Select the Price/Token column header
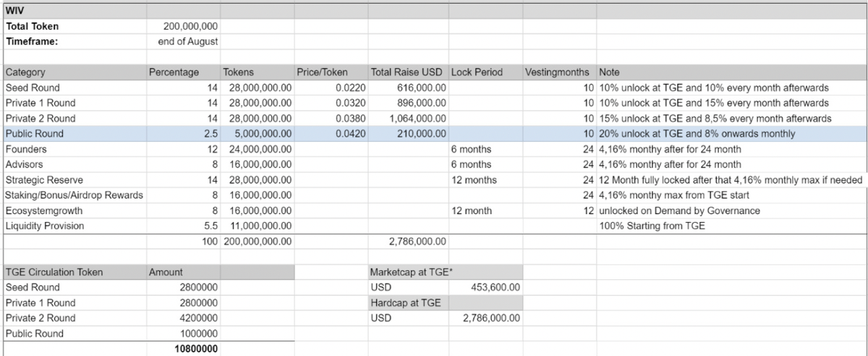 pos(322,72)
